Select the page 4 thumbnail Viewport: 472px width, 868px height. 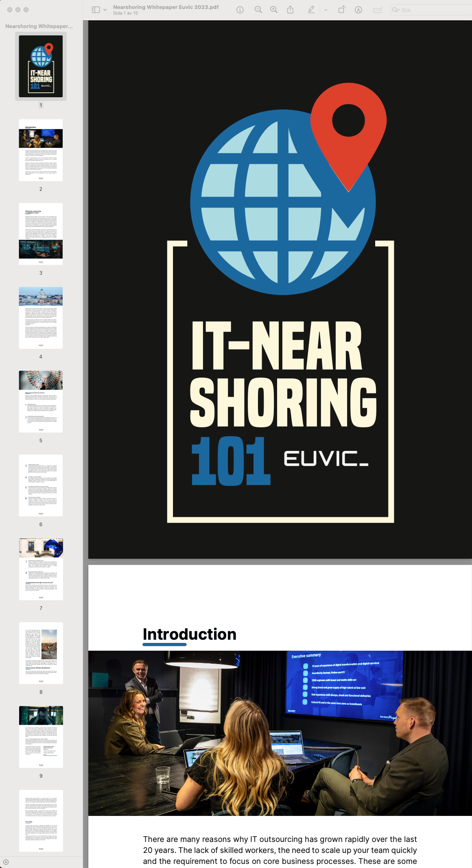41,318
